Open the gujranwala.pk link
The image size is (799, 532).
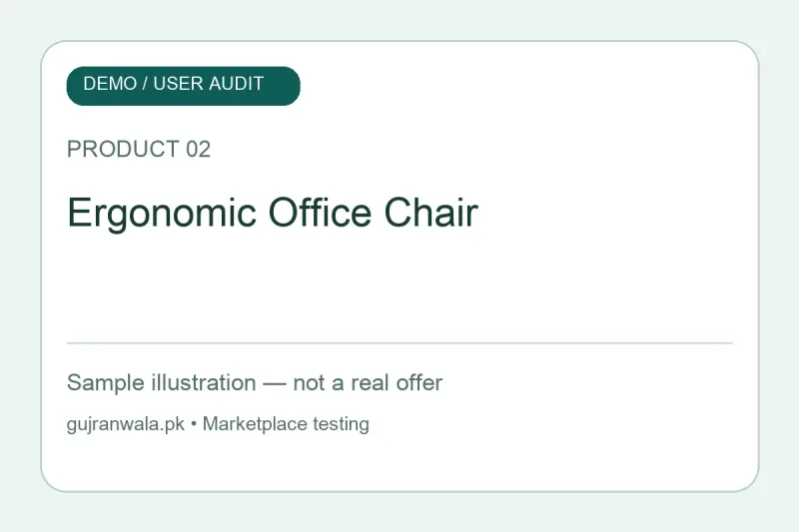[126, 424]
